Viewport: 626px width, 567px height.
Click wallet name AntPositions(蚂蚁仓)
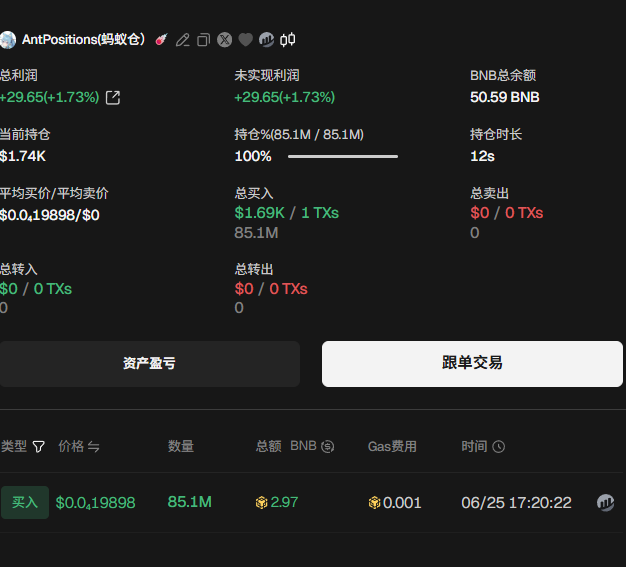point(83,40)
